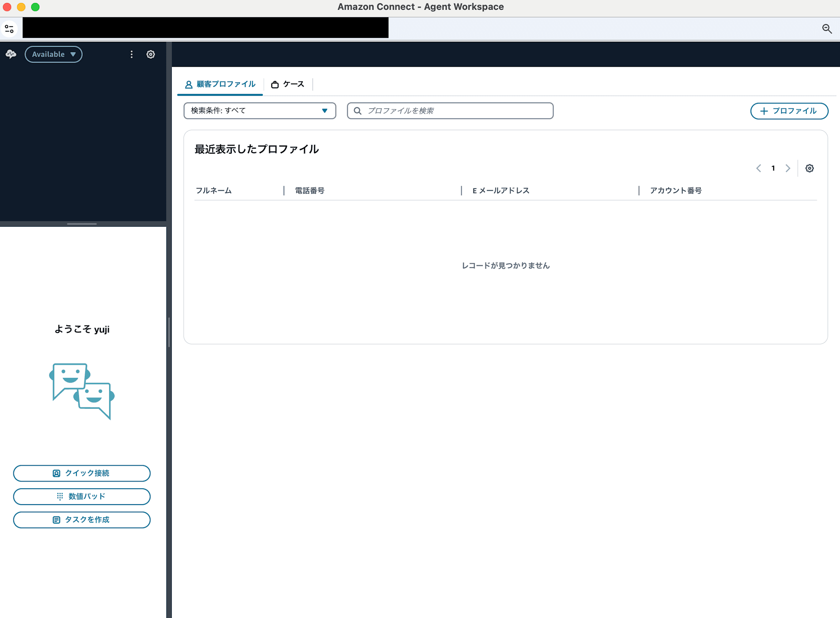
Task: Click the プロファイルを検索 search field
Action: 450,110
